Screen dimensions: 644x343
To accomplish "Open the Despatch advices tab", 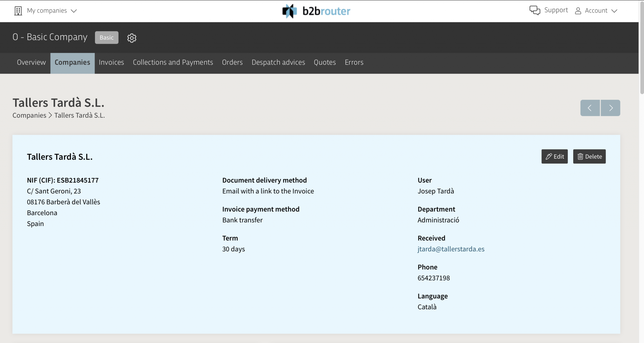I will click(x=278, y=62).
